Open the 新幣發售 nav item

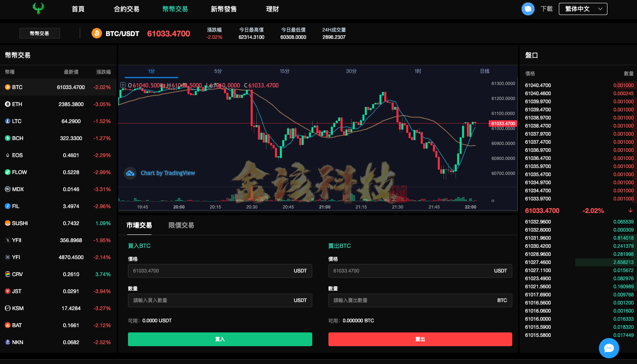pyautogui.click(x=224, y=9)
